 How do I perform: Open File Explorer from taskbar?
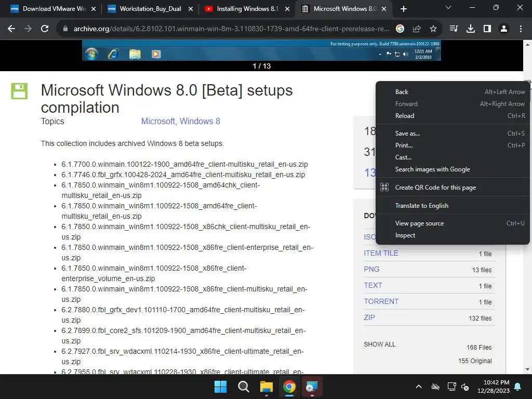267,387
